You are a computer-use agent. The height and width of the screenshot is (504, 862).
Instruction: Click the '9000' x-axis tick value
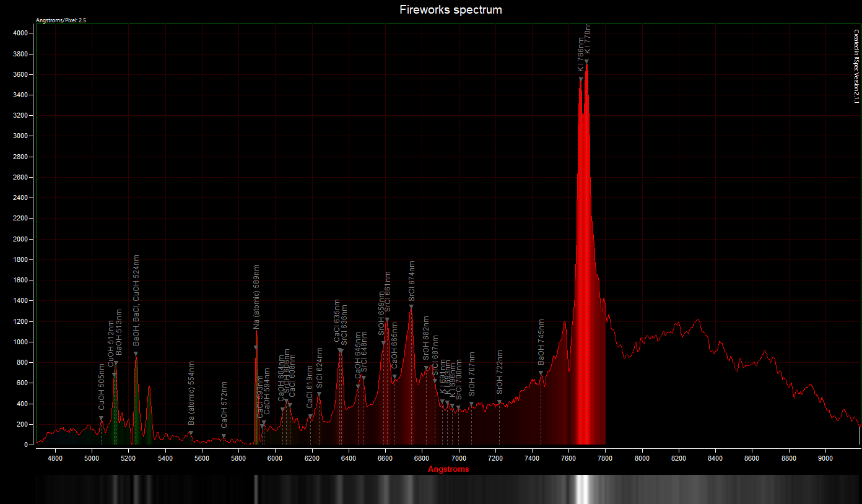[x=825, y=458]
